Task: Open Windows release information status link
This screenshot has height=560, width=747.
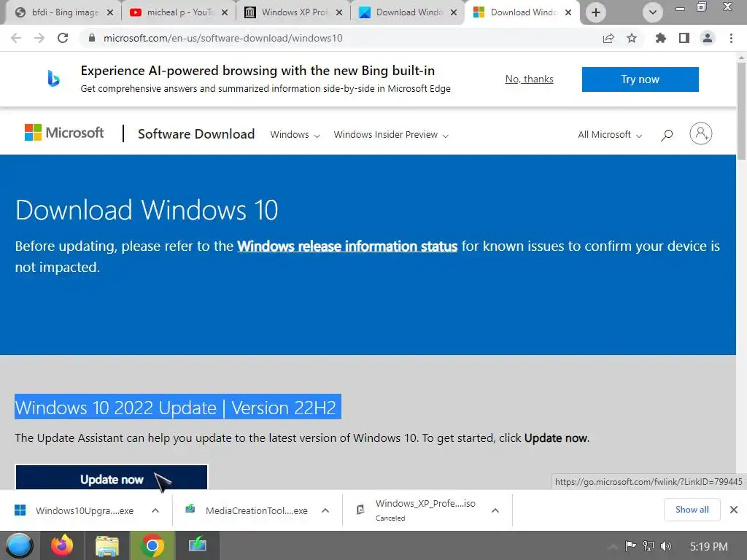Action: 347,246
